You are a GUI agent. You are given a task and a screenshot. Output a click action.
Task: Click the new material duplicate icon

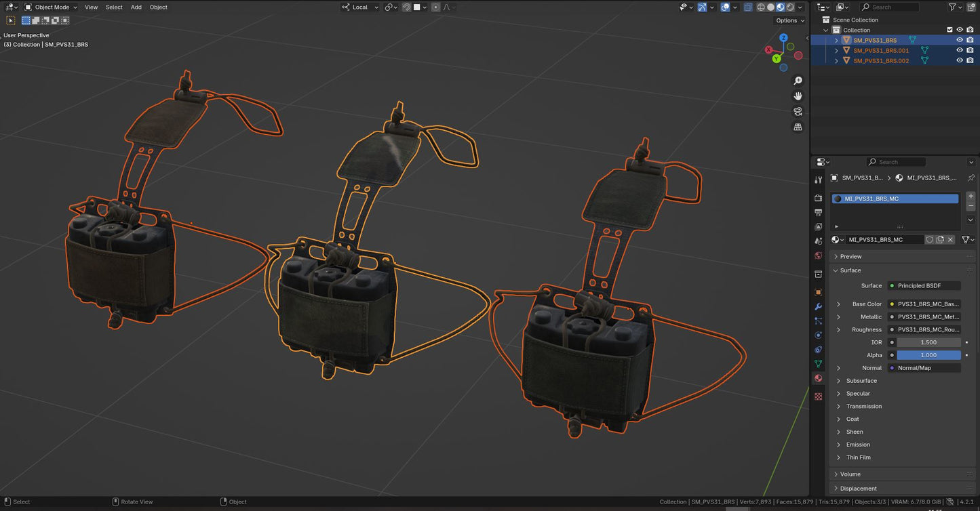point(940,240)
